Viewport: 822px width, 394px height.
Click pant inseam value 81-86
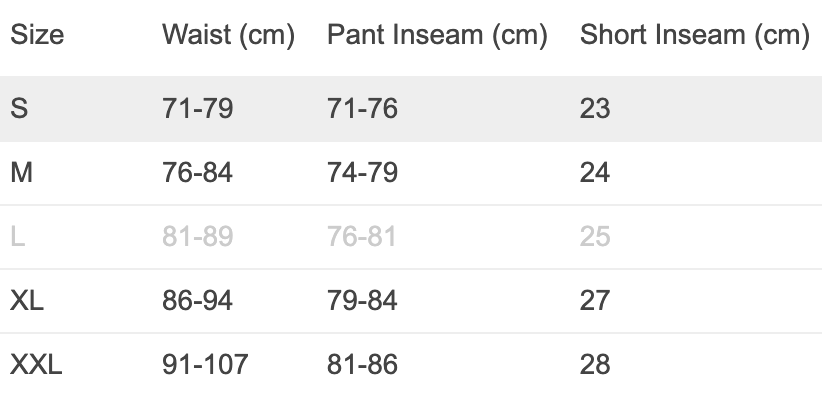tap(362, 364)
